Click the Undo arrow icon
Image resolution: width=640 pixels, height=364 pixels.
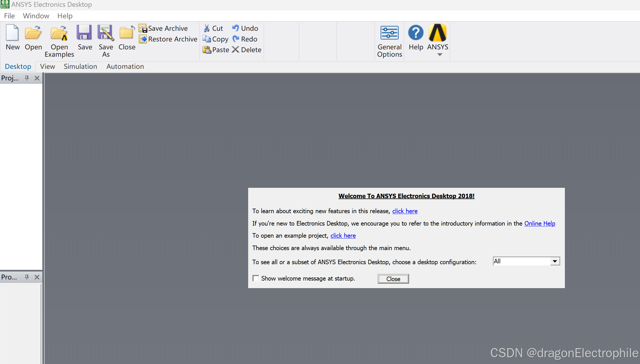(x=235, y=28)
